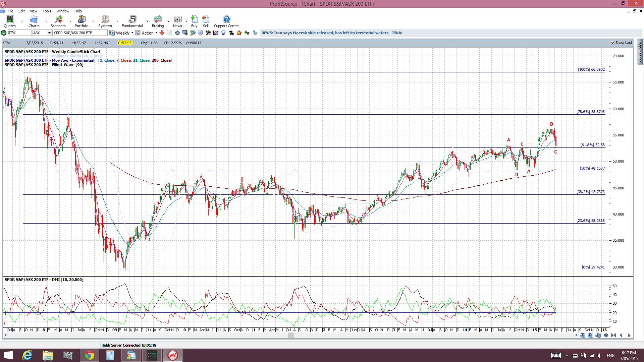
Task: Expand the Portfolio dropdown arrow
Action: click(x=93, y=21)
